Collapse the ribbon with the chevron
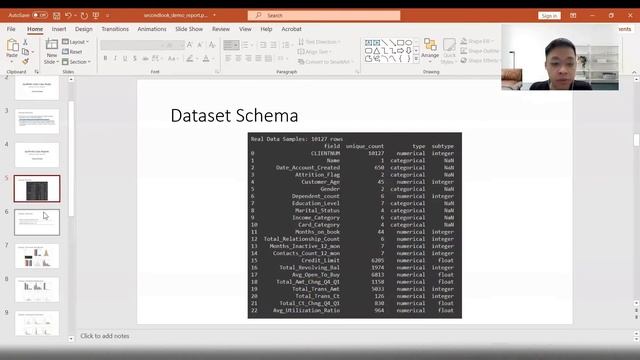Screen dimensions: 640x360 pos(634,72)
